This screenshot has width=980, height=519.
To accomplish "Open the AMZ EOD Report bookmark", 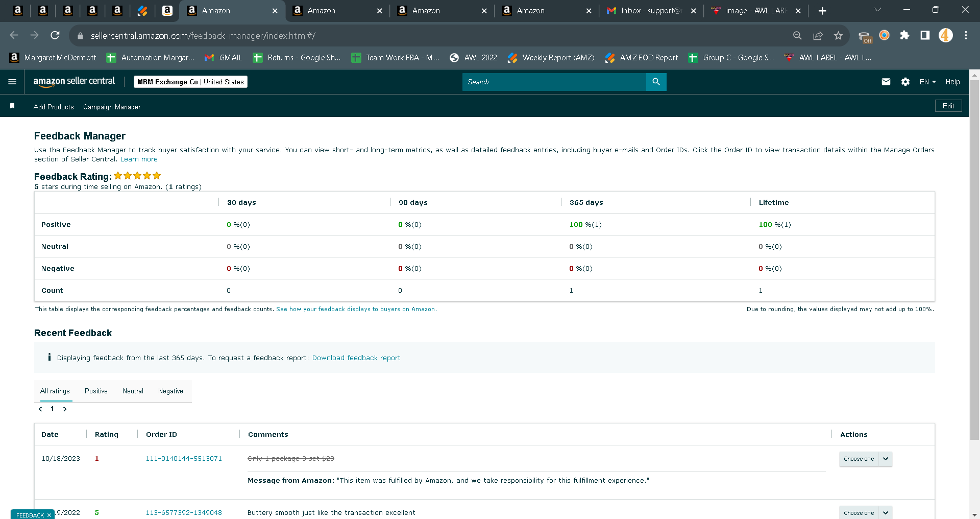I will point(642,58).
